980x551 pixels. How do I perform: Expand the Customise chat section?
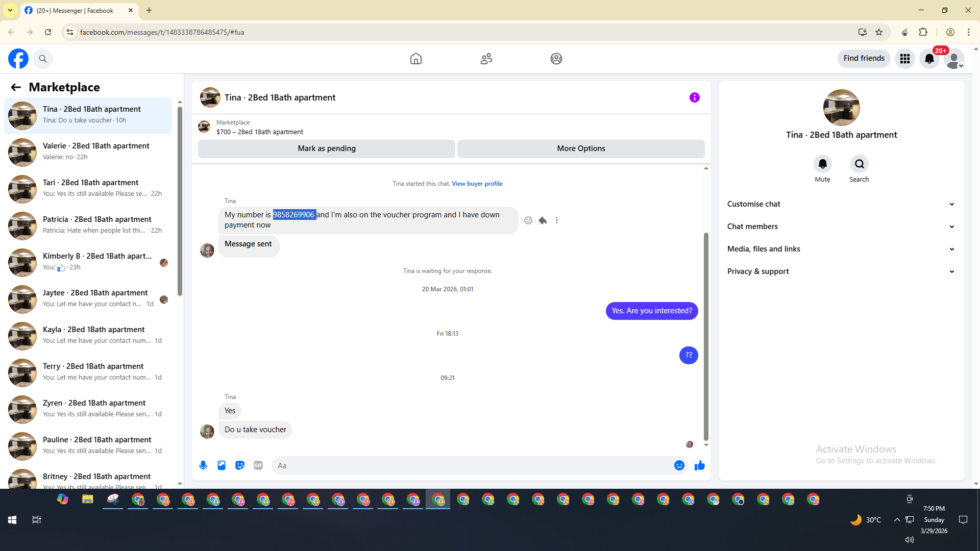[841, 204]
